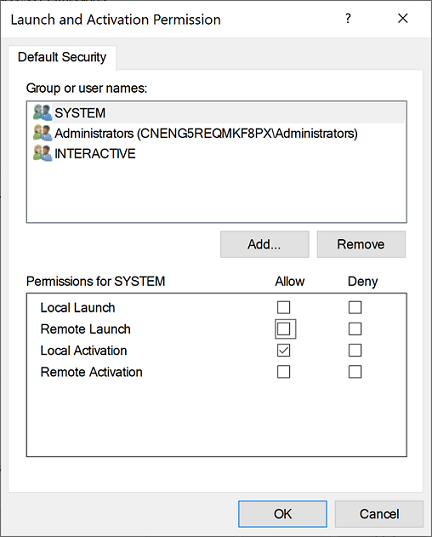
Task: Allow Remote Activation for SYSTEM
Action: coord(283,372)
